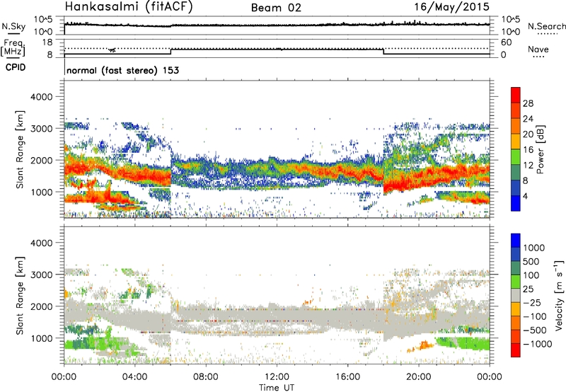566x392 pixels.
Task: Click the noise trace in the N.Sky panel
Action: point(277,25)
